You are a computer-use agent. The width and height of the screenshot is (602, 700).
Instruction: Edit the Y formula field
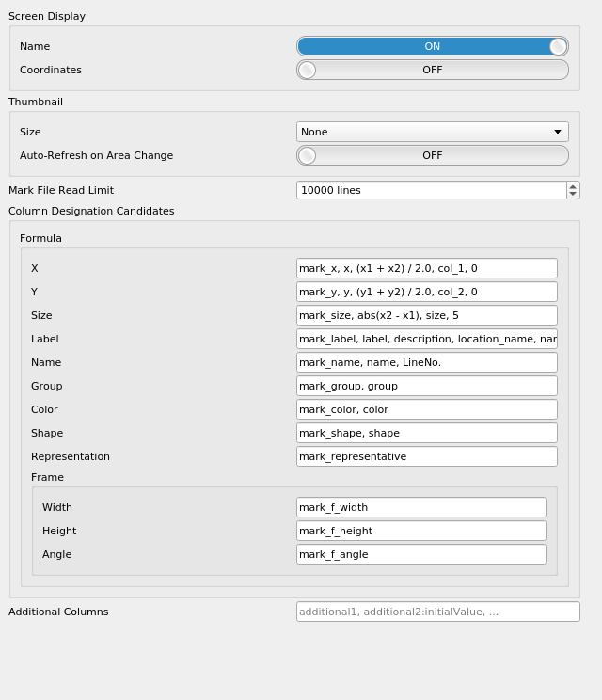(x=427, y=292)
